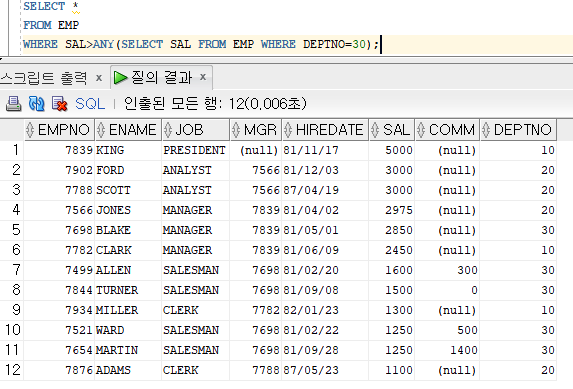
Task: Sort by the SAL column header
Action: 392,130
